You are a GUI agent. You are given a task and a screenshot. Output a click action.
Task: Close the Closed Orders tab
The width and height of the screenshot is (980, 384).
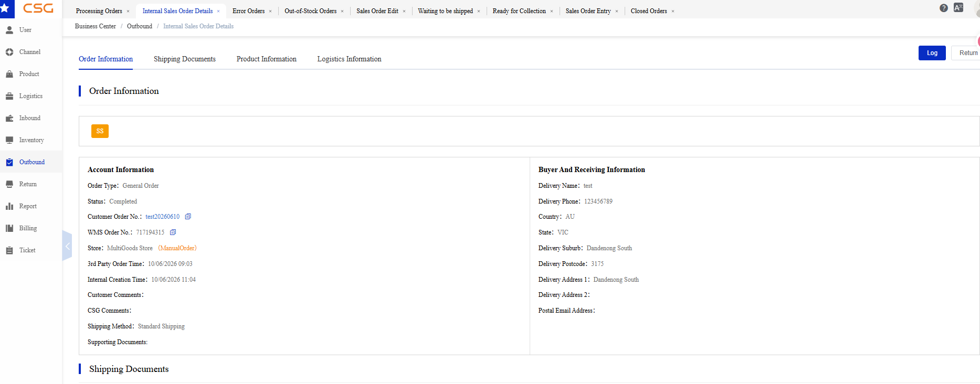tap(673, 11)
